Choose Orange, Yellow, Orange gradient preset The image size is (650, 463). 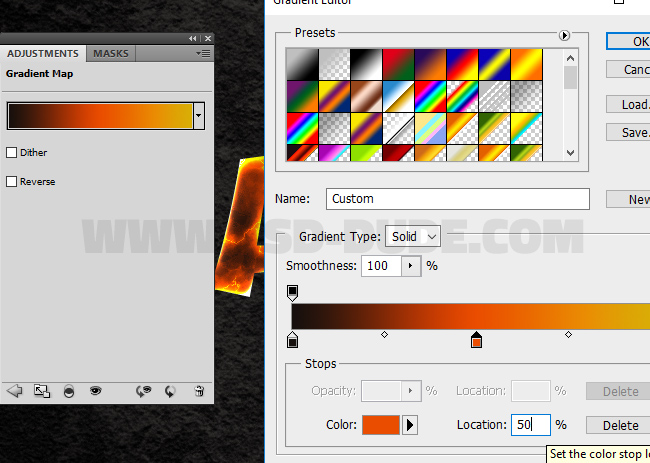click(x=526, y=64)
